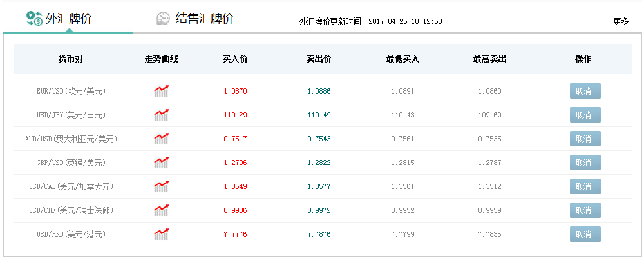Open trend chart icon for USD/JPY
The width and height of the screenshot is (644, 258).
tap(161, 115)
